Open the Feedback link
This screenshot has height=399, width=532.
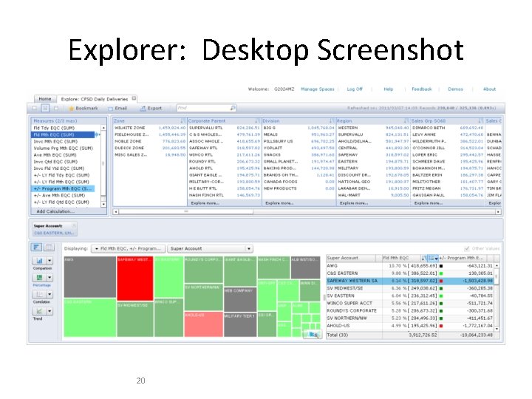(x=422, y=89)
